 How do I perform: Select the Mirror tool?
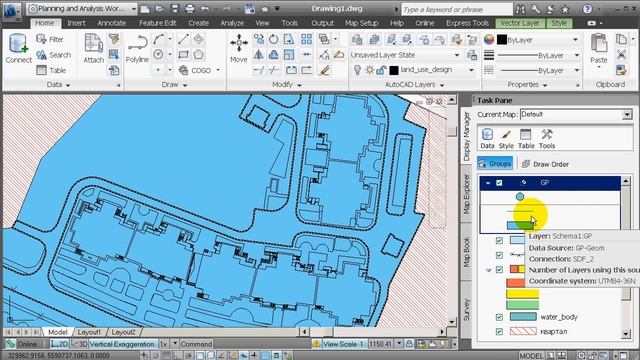pyautogui.click(x=258, y=54)
